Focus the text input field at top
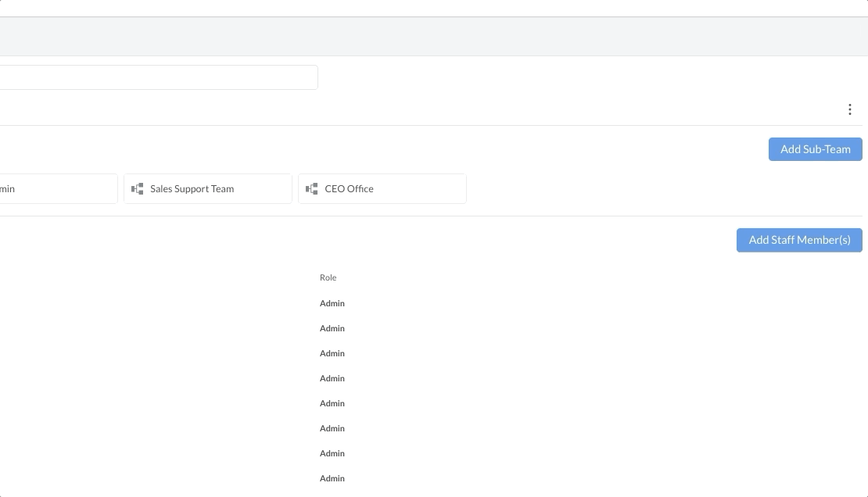This screenshot has height=497, width=868. (x=156, y=77)
